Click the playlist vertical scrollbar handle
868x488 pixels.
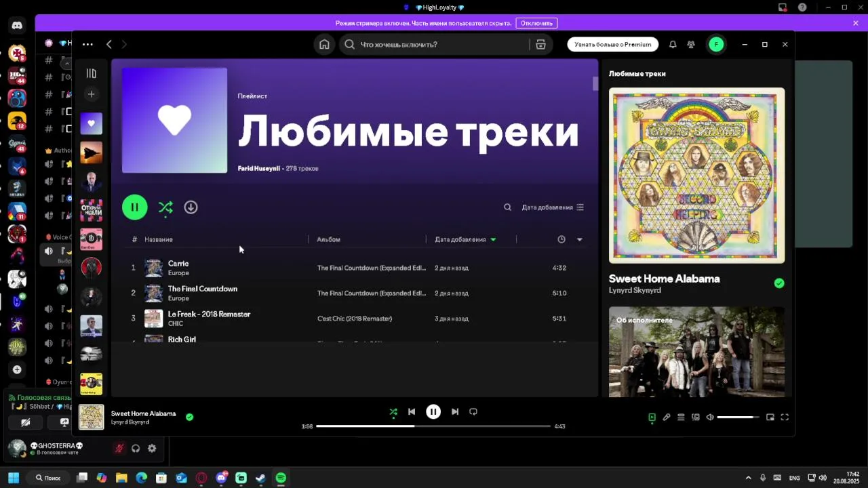click(x=595, y=83)
